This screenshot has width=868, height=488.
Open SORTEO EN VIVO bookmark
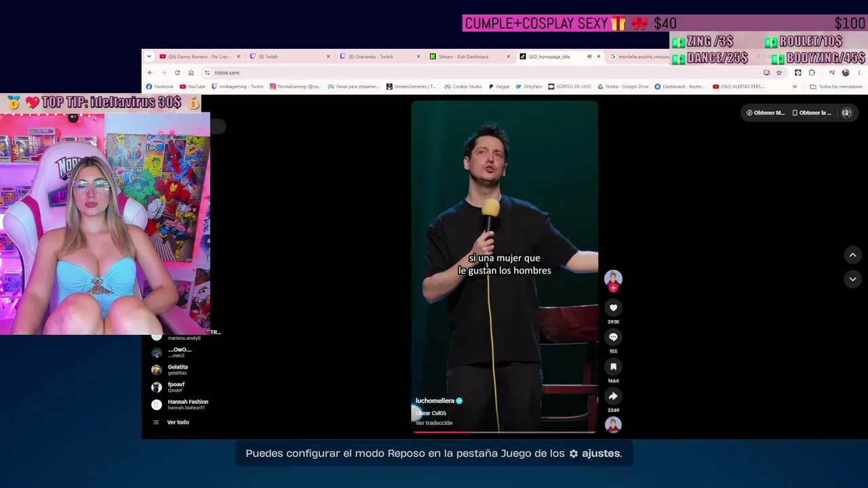(x=570, y=87)
